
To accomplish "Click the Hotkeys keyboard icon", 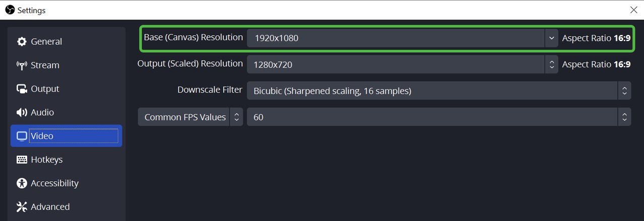I will click(x=22, y=160).
